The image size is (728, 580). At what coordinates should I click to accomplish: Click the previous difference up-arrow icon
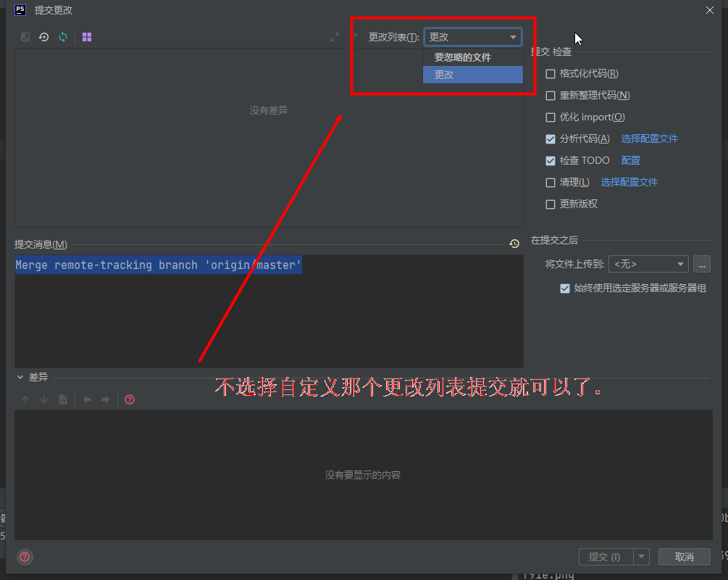(25, 399)
